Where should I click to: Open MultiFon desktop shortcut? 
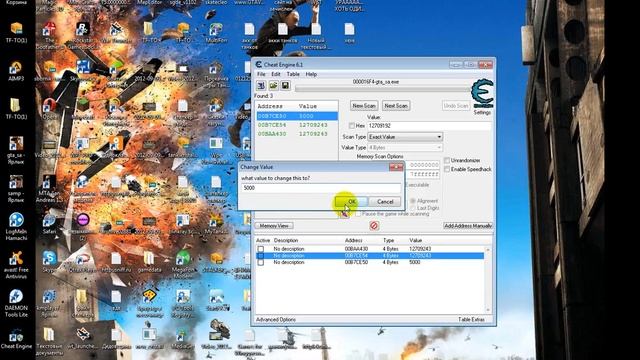pos(216,33)
